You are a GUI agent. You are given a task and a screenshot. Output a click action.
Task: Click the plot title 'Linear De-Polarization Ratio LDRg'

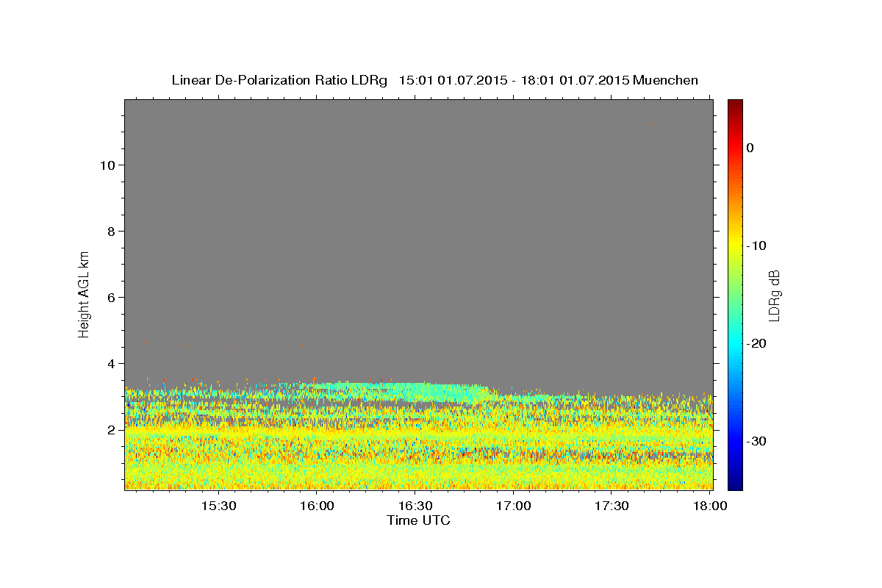click(279, 80)
